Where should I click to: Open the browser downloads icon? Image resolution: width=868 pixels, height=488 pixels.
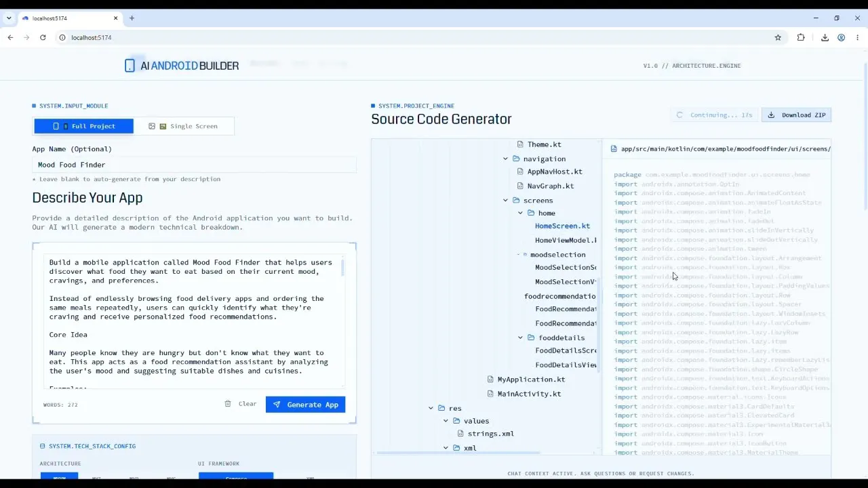tap(825, 37)
